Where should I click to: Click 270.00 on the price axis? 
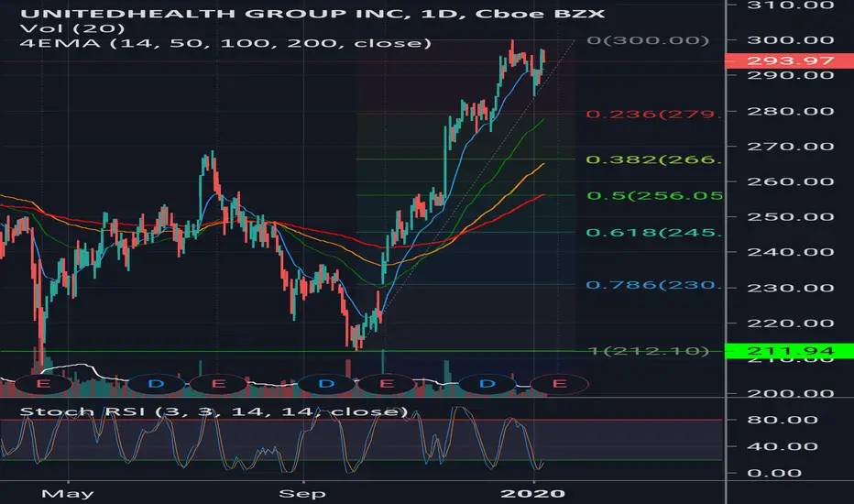click(790, 147)
